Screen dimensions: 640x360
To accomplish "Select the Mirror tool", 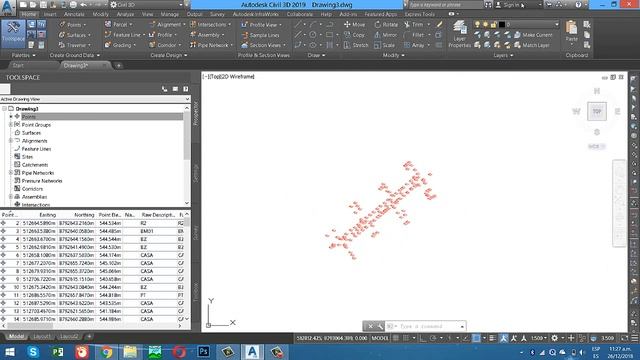I will pos(385,35).
